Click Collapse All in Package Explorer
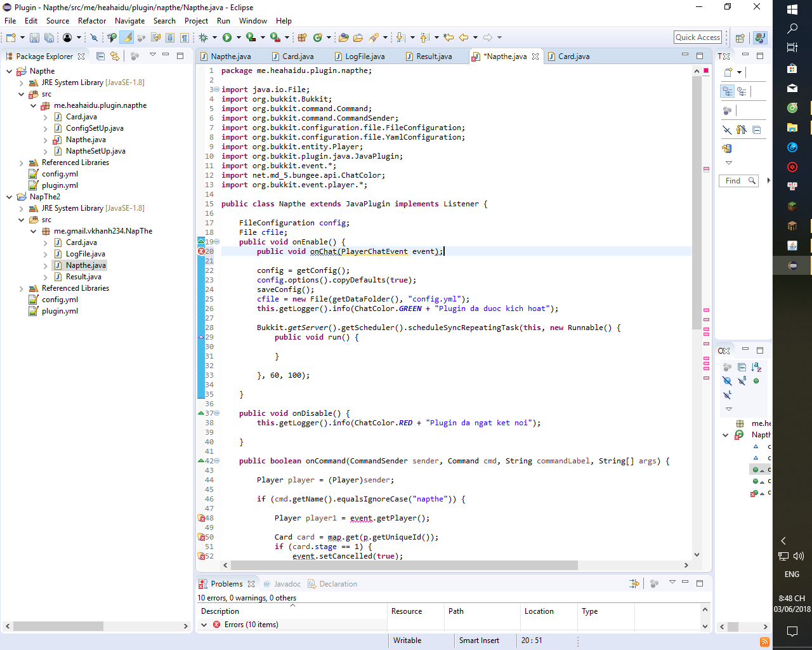 (x=100, y=56)
